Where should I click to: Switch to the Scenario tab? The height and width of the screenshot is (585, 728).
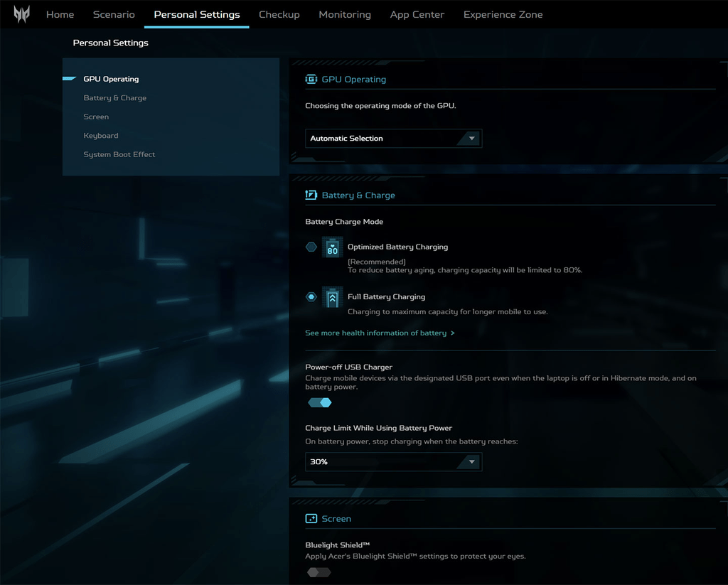tap(114, 14)
